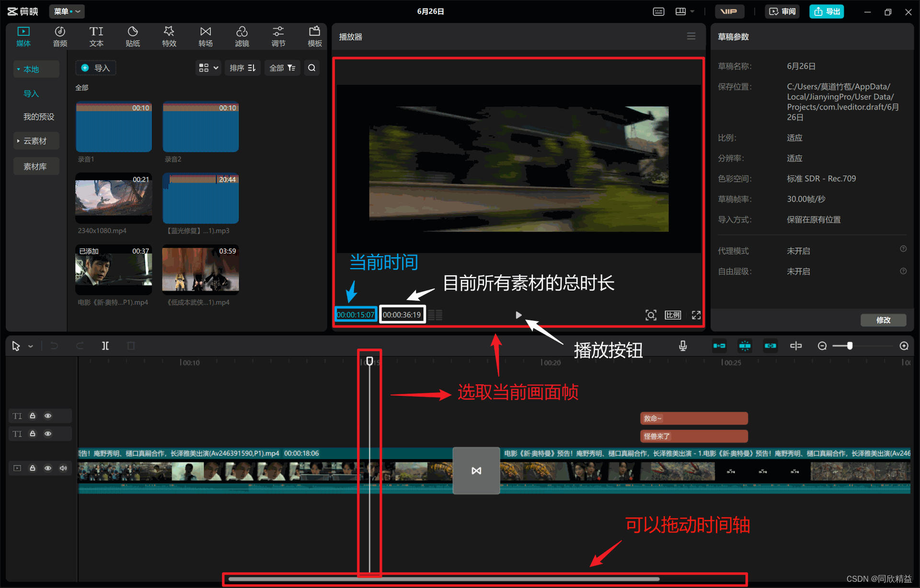Select 我的预设 in sidebar
Screen dimensions: 920x588
(x=39, y=116)
